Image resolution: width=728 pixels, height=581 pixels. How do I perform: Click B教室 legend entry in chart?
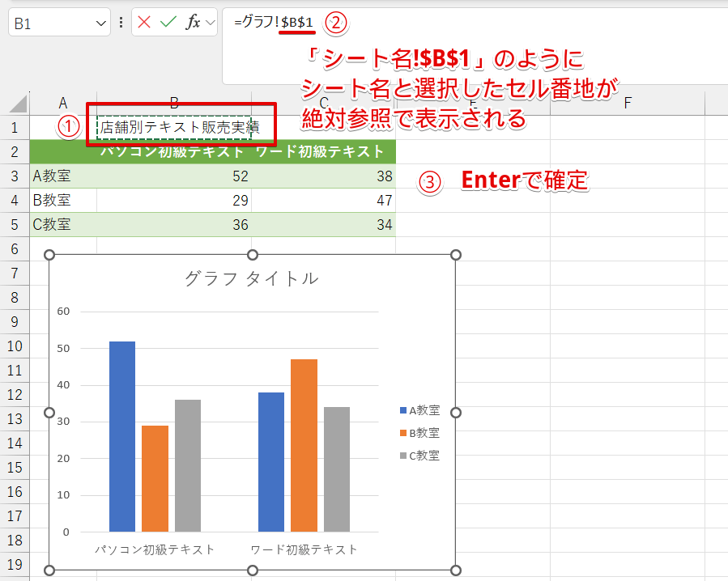tap(419, 433)
